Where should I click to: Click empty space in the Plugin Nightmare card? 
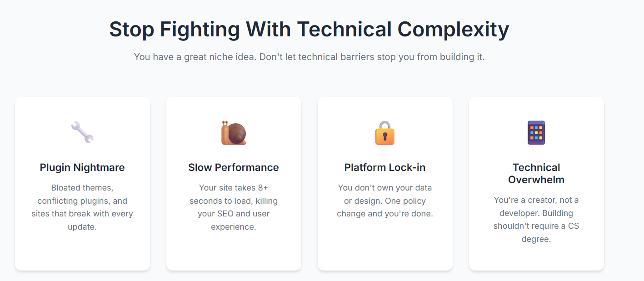[x=82, y=252]
